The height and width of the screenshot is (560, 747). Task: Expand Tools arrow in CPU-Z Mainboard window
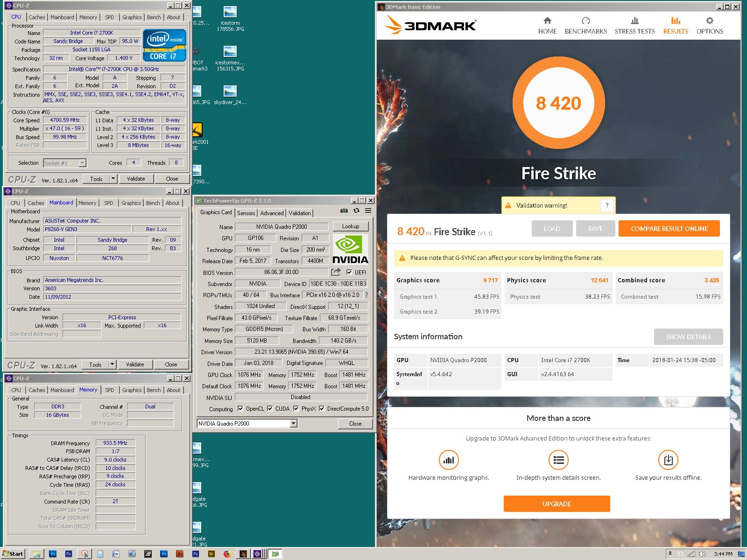click(112, 364)
